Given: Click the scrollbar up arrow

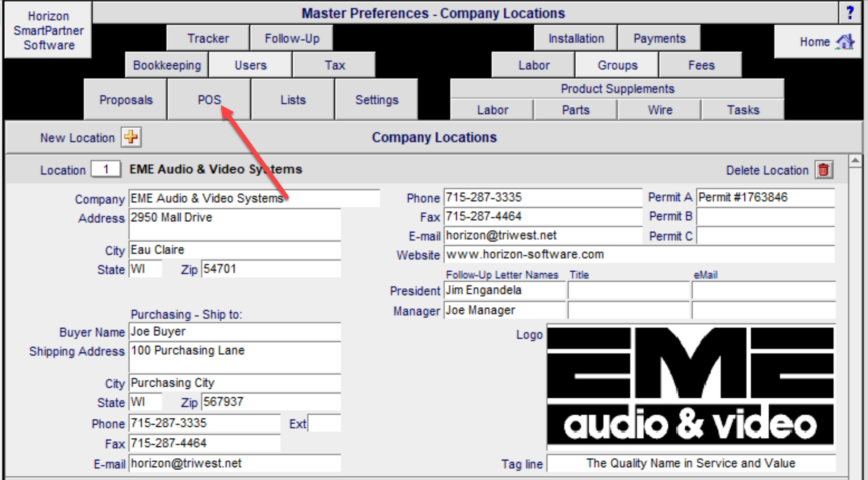Looking at the screenshot, I should point(855,160).
